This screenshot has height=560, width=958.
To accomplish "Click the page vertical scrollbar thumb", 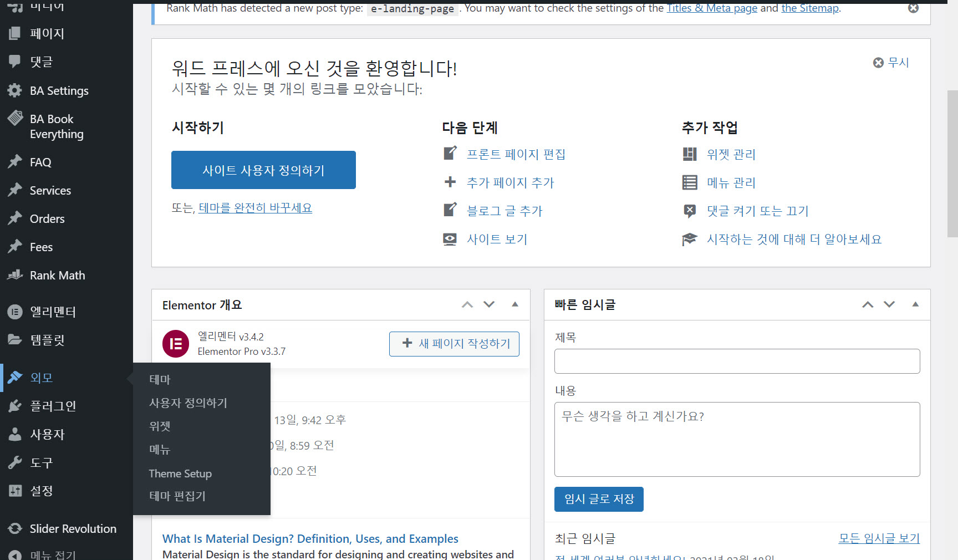I will [952, 164].
